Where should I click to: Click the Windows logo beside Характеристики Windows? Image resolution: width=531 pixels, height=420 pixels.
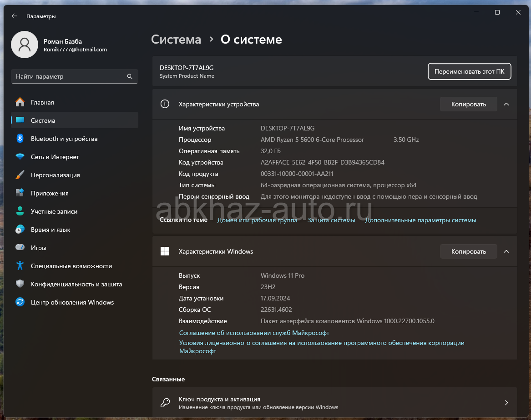165,251
